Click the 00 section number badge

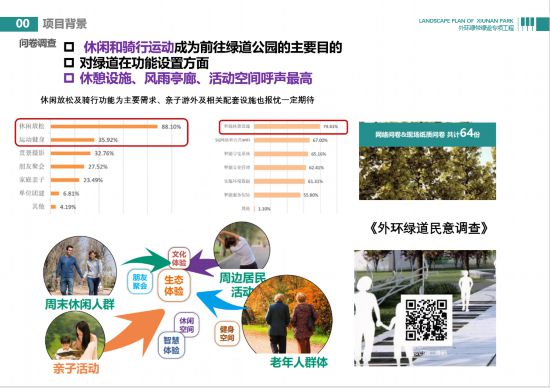19,24
